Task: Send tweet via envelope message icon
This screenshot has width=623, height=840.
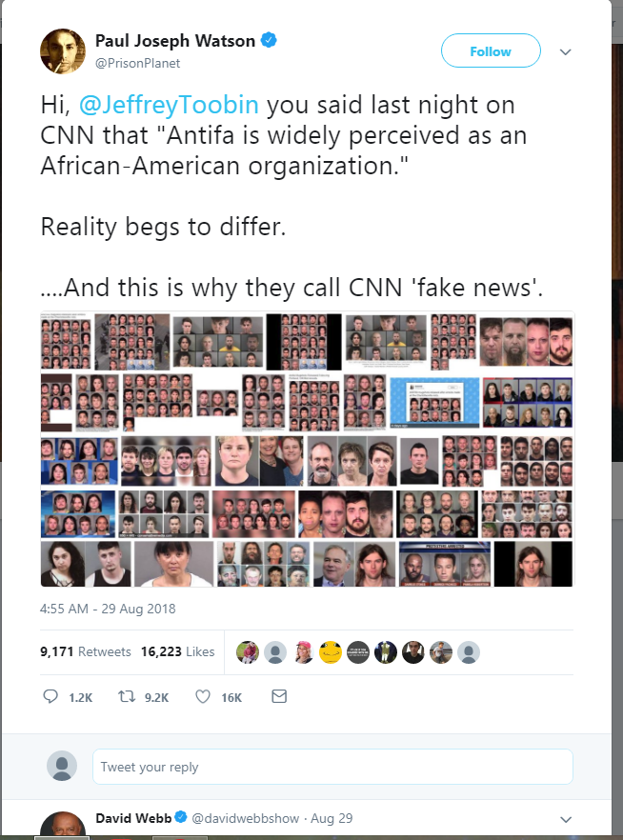Action: 279,696
